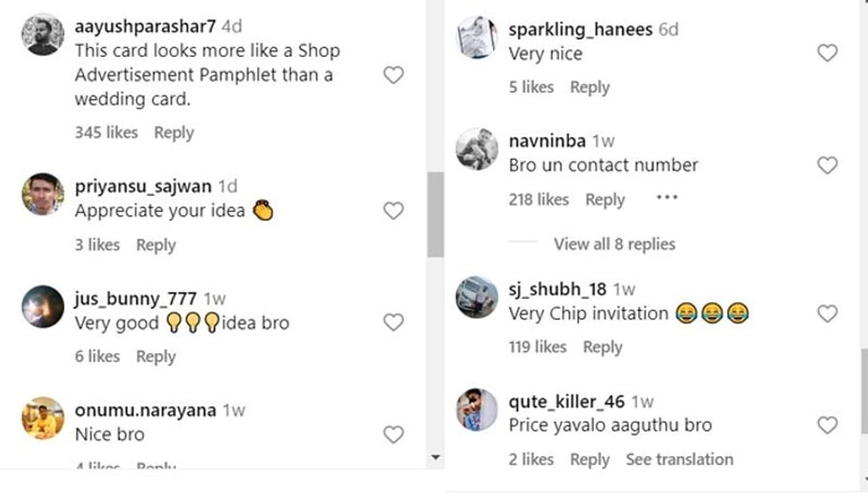This screenshot has width=868, height=496.
Task: Heart navninba's contact number comment
Action: pos(827,165)
